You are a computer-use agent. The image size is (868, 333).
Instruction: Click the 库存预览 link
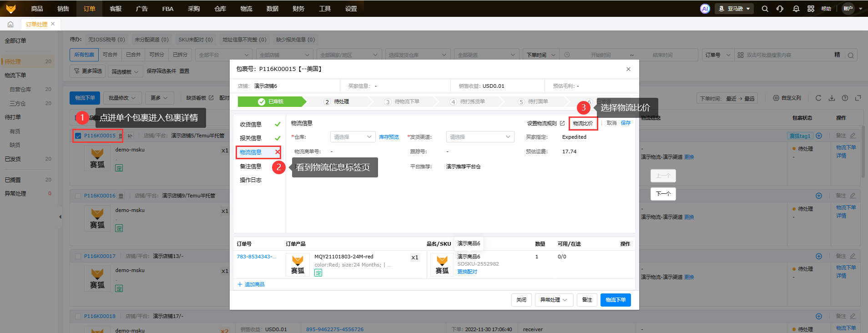[x=389, y=137]
